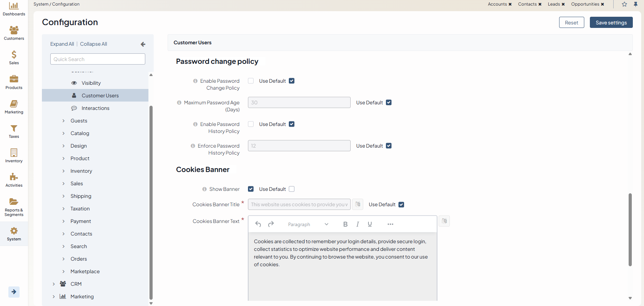Click the Save settings button
The image size is (644, 306).
tap(611, 23)
